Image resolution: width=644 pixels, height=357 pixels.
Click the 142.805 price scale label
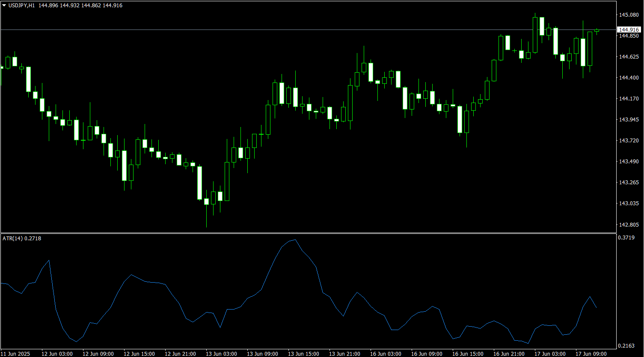point(629,224)
